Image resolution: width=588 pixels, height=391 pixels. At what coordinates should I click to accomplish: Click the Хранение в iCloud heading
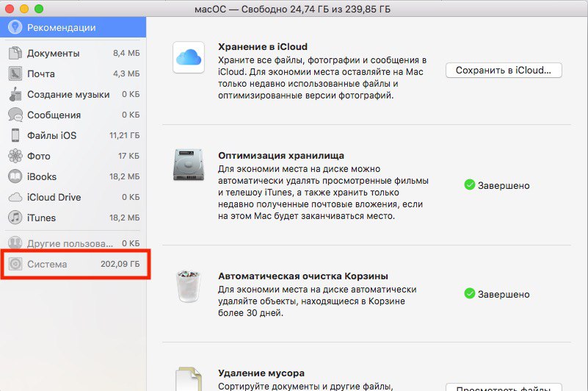tap(263, 46)
